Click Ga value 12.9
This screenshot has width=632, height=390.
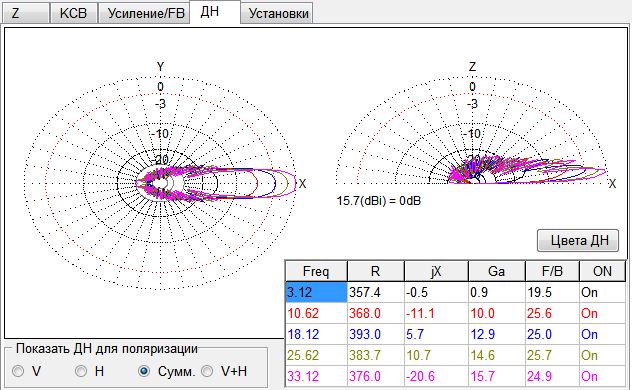497,334
